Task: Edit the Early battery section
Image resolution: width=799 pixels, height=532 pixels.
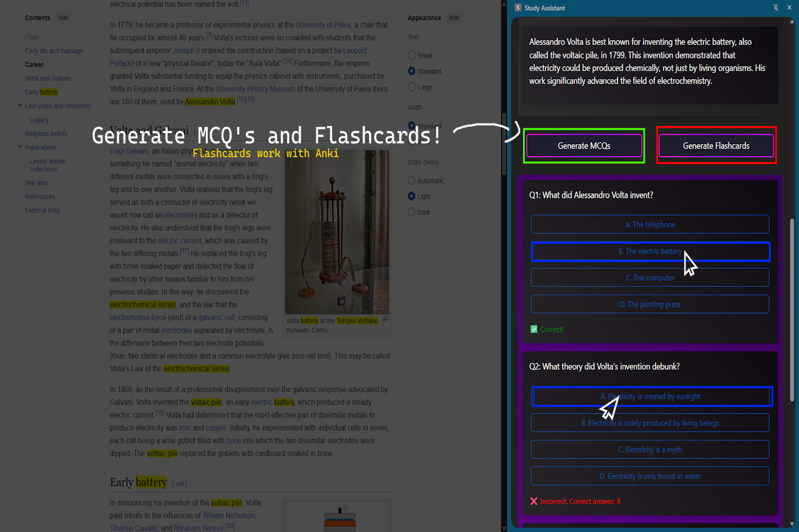Action: coord(180,484)
